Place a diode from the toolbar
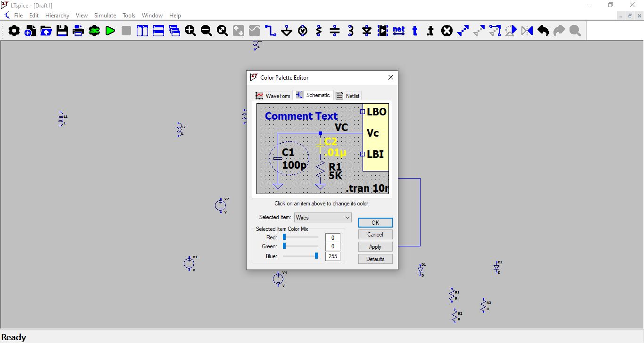 point(367,31)
